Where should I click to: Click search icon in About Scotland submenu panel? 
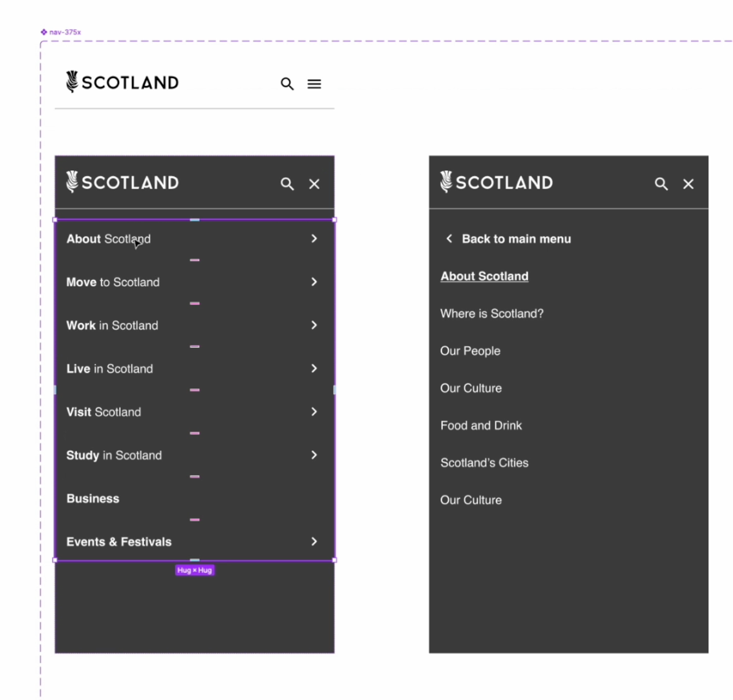[661, 184]
